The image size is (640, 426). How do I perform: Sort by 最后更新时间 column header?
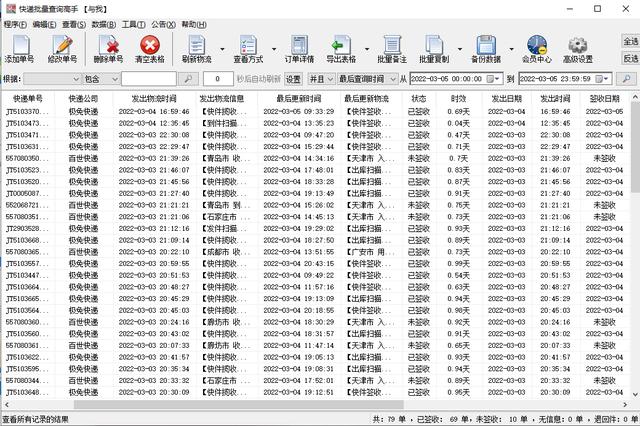(298, 98)
